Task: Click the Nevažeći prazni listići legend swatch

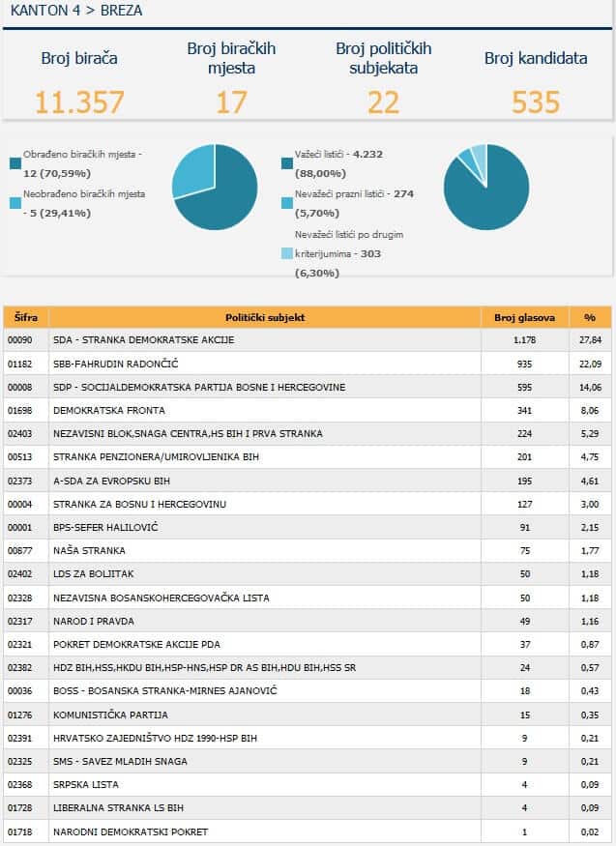Action: pyautogui.click(x=287, y=203)
